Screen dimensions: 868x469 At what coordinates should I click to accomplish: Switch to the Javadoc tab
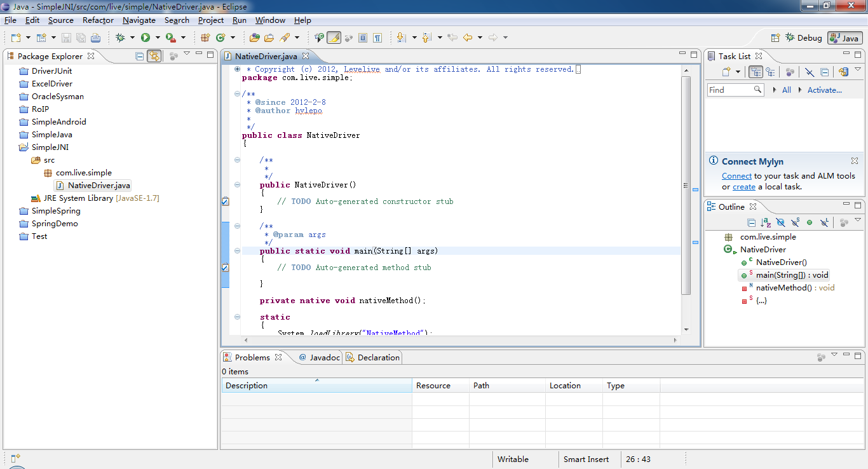[320, 358]
